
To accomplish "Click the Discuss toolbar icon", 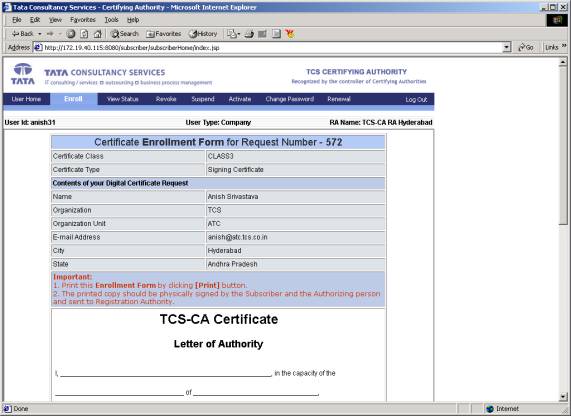I will tap(276, 34).
